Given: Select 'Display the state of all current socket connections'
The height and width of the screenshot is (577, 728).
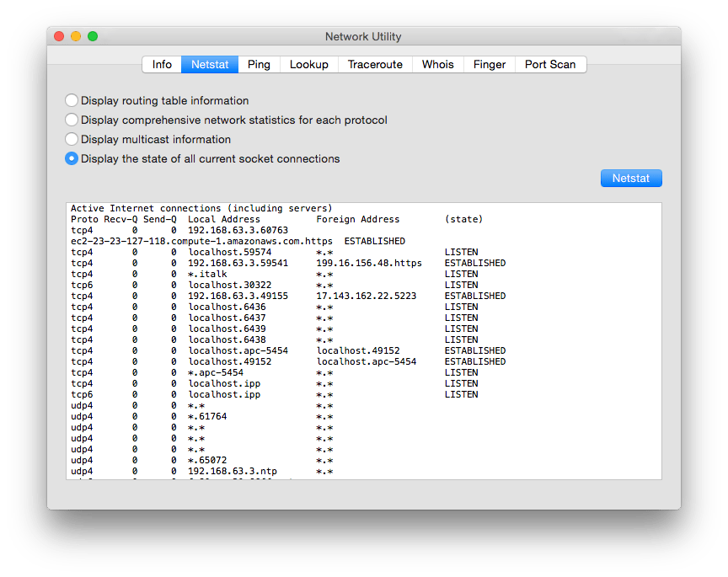Looking at the screenshot, I should [x=72, y=158].
